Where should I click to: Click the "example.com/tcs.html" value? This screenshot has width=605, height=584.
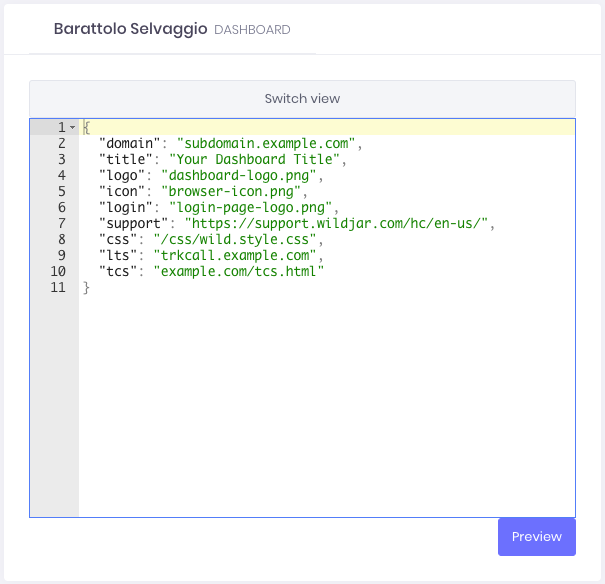[x=239, y=272]
